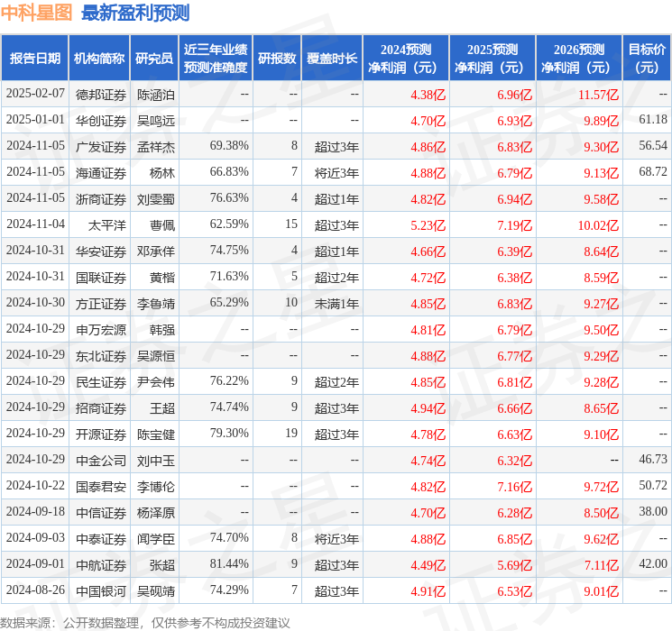
Task: Click researcher name 邓承佯
Action: pos(155,251)
